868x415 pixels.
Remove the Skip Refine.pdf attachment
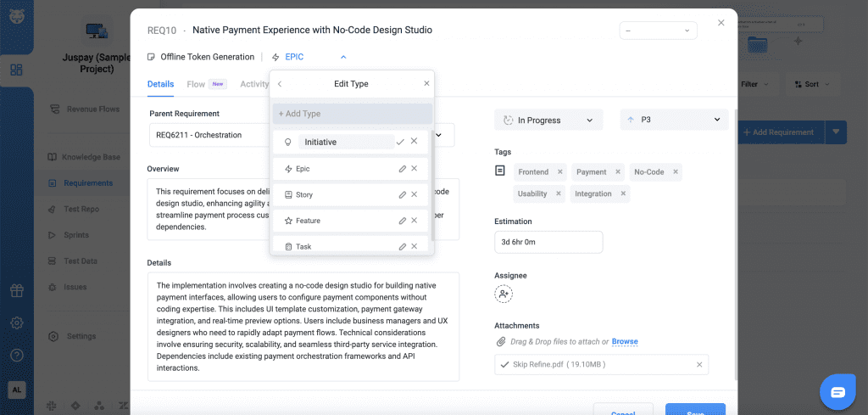coord(699,365)
